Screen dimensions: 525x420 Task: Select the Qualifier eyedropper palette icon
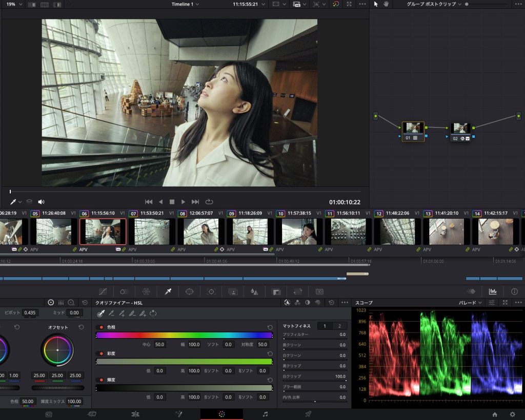coord(168,291)
